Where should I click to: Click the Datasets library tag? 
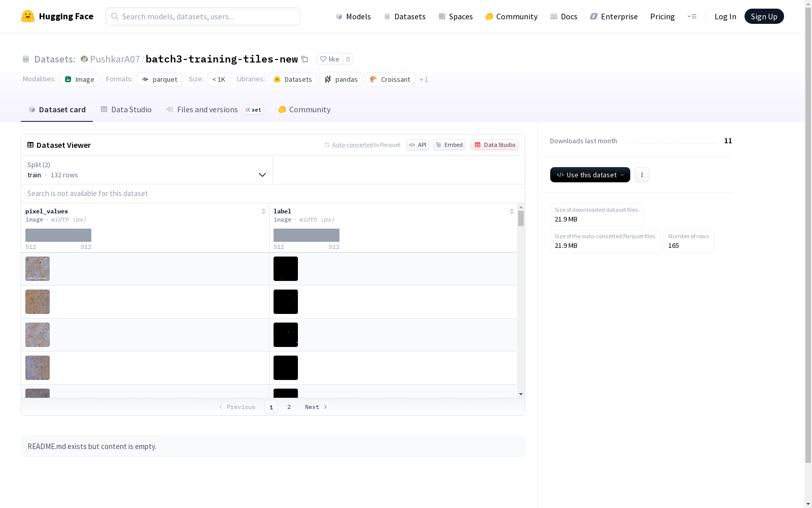click(293, 79)
